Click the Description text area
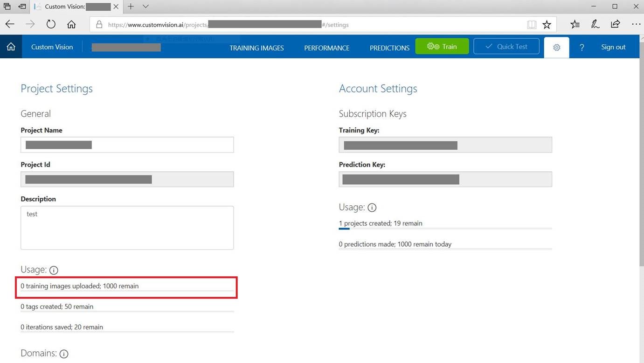Image resolution: width=644 pixels, height=363 pixels. [x=127, y=228]
